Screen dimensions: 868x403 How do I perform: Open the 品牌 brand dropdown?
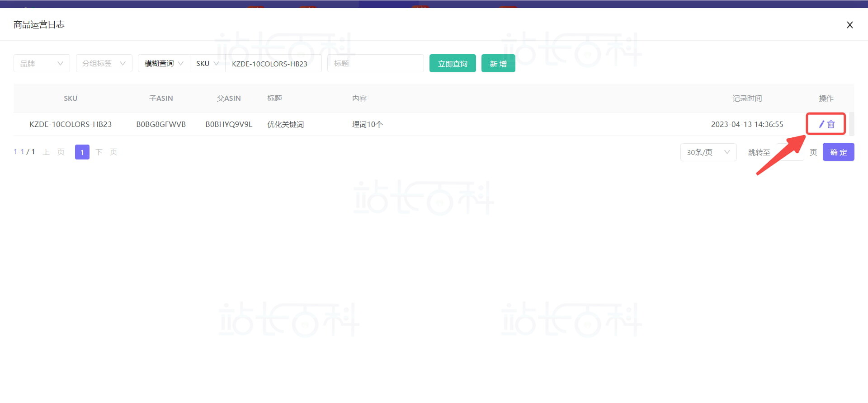(42, 63)
